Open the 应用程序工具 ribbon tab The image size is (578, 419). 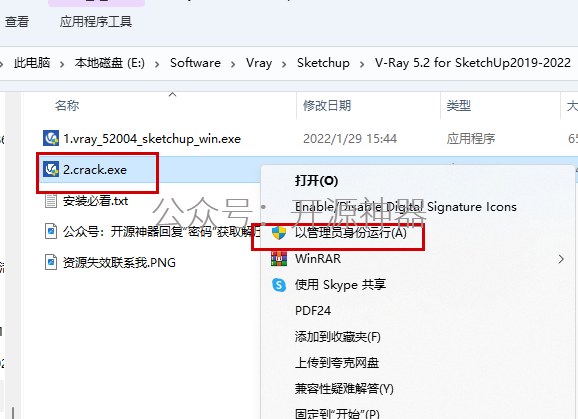point(95,22)
